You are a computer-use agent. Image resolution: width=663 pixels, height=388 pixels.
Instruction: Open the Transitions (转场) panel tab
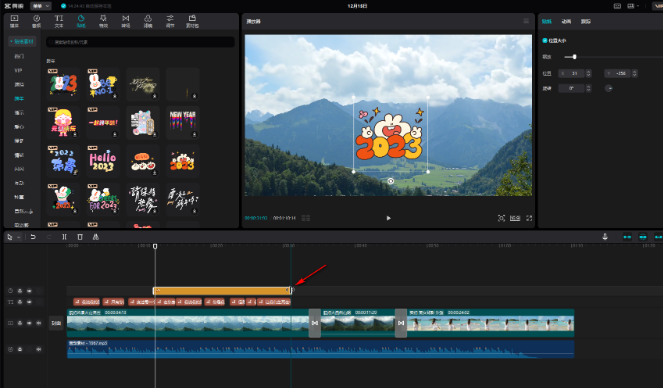(x=126, y=21)
